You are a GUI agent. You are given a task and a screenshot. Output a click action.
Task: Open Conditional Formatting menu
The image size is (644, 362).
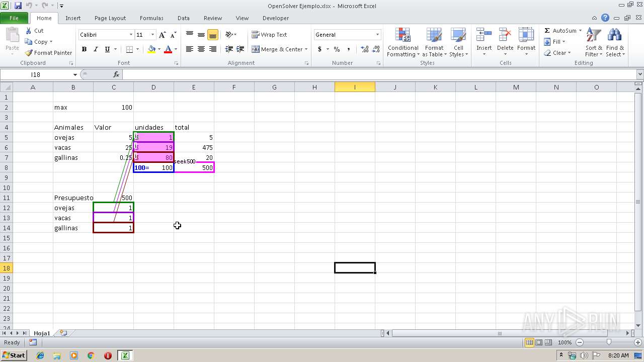403,43
